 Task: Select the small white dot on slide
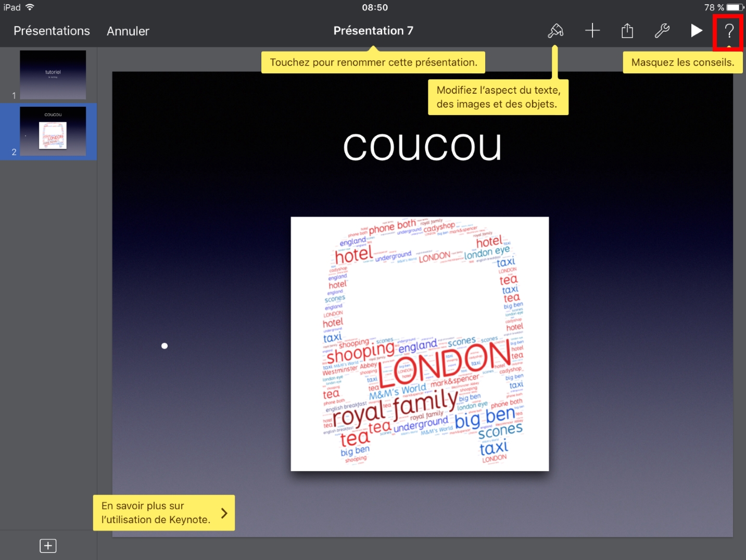[165, 346]
